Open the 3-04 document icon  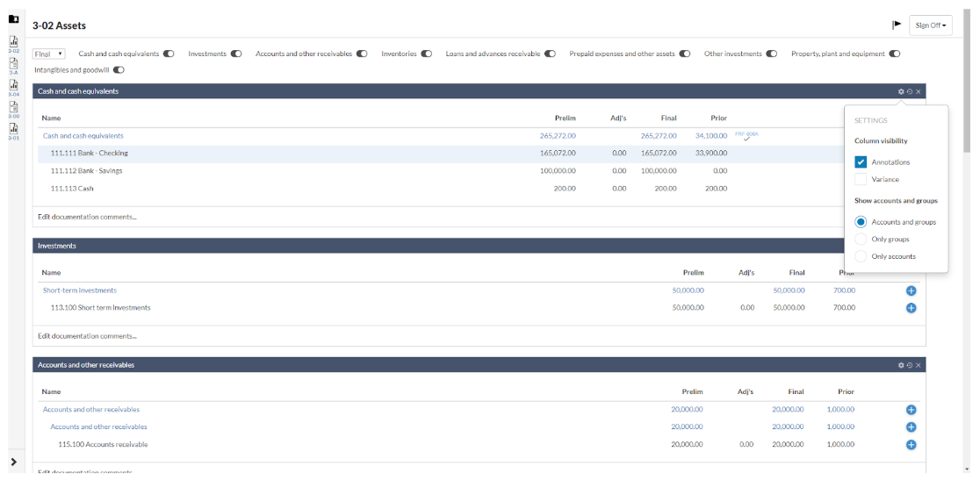pos(14,85)
